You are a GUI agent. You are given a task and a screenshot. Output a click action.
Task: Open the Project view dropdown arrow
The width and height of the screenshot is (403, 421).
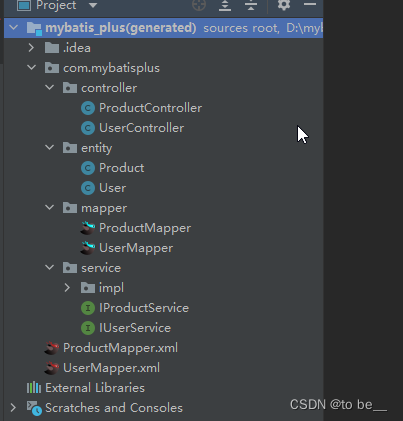point(93,5)
